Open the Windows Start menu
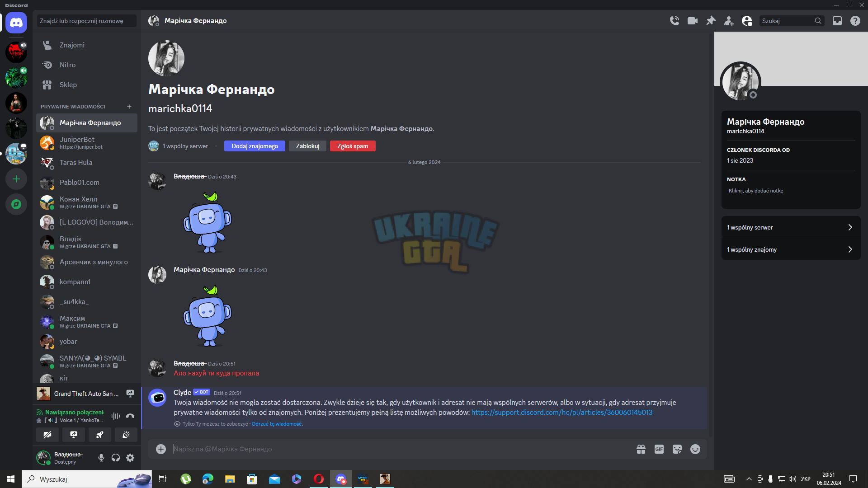 pos(11,479)
